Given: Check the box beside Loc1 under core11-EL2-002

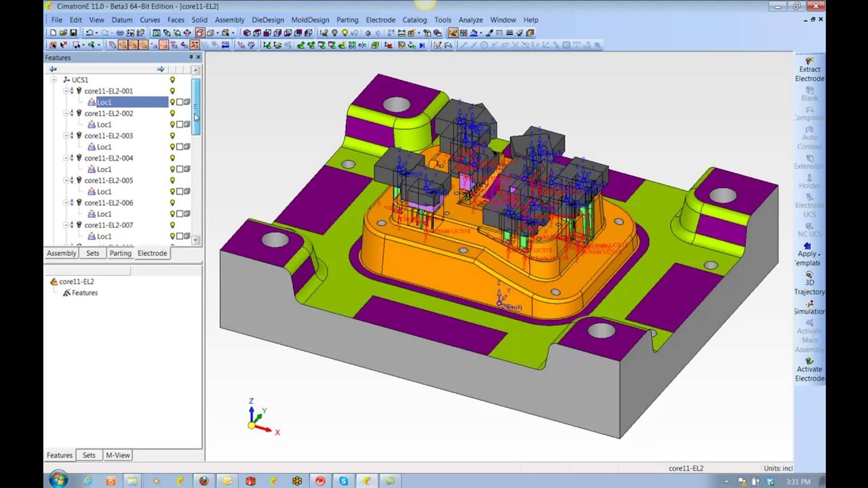Looking at the screenshot, I should pyautogui.click(x=180, y=125).
